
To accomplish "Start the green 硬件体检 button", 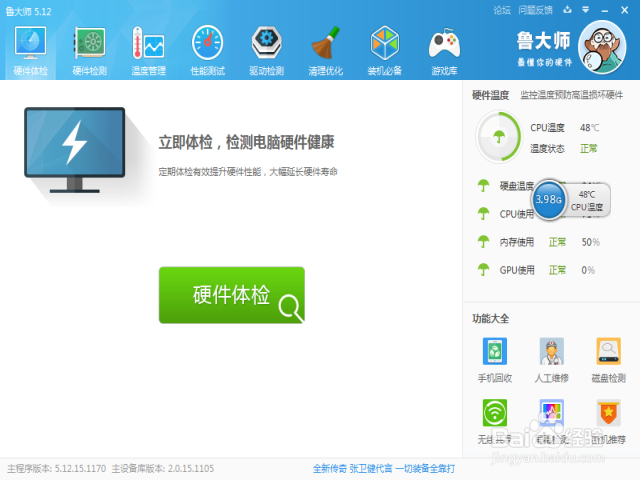I will (x=231, y=295).
